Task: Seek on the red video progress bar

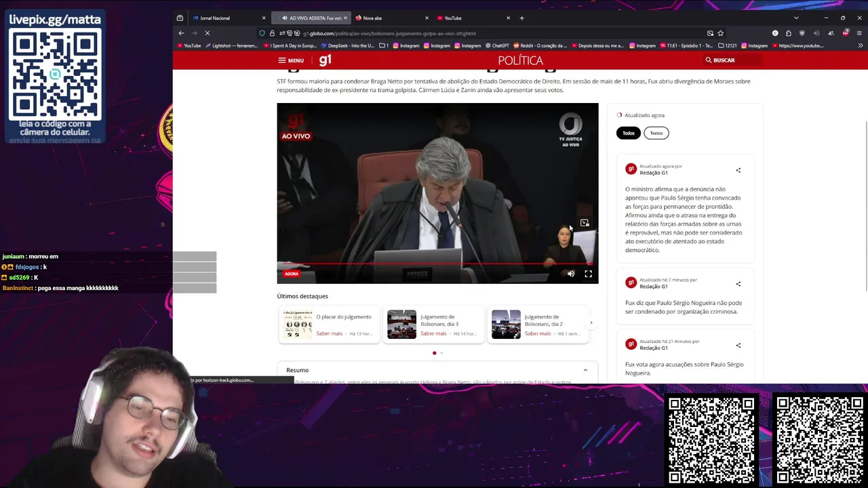Action: tap(437, 264)
